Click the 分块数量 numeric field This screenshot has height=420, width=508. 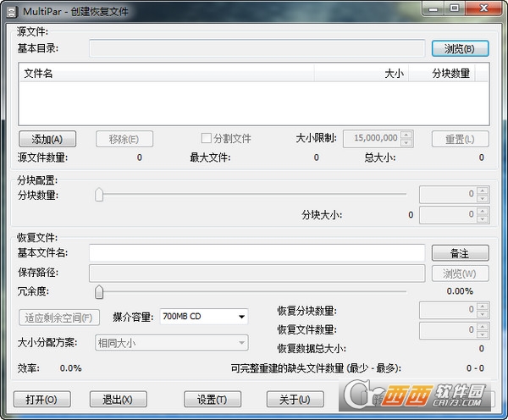tap(448, 194)
